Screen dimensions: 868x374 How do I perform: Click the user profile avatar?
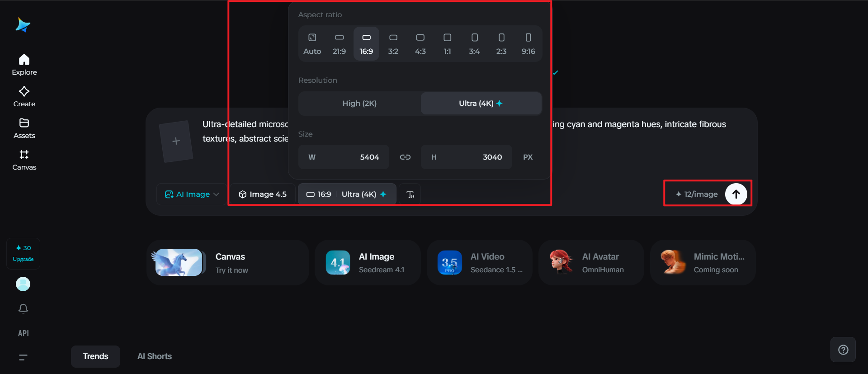pyautogui.click(x=23, y=284)
